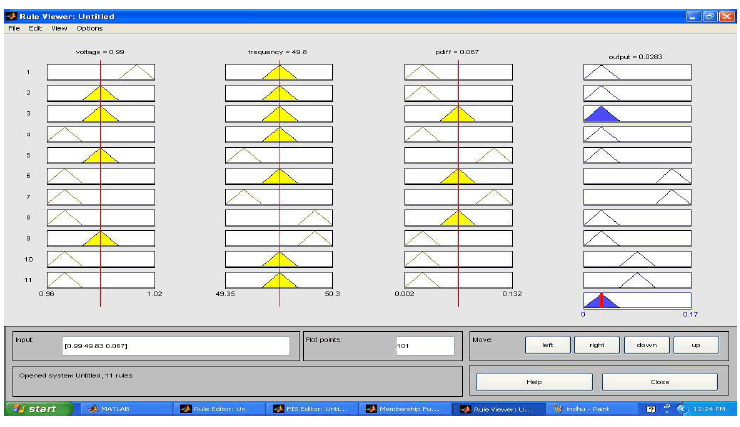Click the Plot points field

pyautogui.click(x=418, y=345)
